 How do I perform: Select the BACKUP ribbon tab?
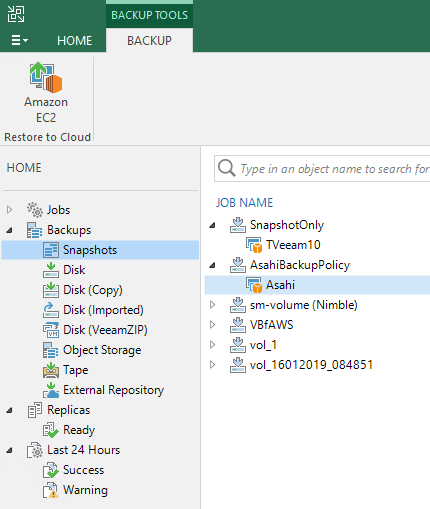[149, 41]
